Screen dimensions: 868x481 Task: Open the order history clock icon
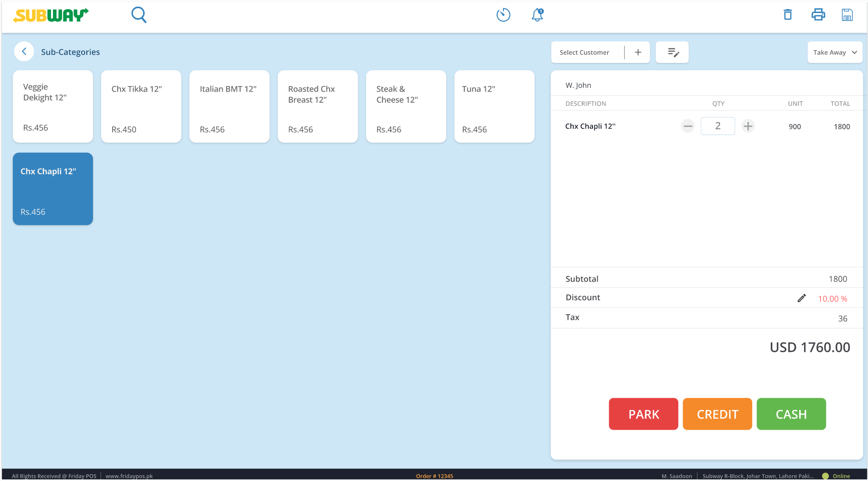503,15
